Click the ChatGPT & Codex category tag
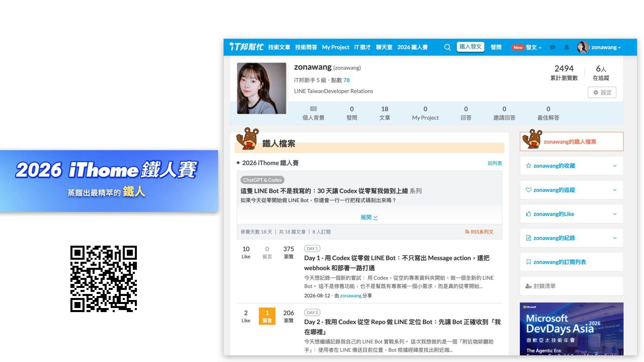644x362 pixels. [x=262, y=180]
